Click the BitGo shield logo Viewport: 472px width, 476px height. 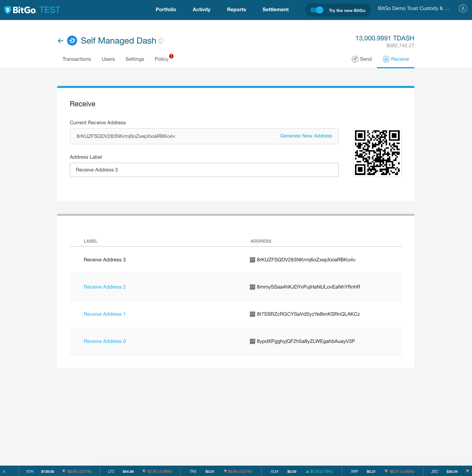(8, 10)
